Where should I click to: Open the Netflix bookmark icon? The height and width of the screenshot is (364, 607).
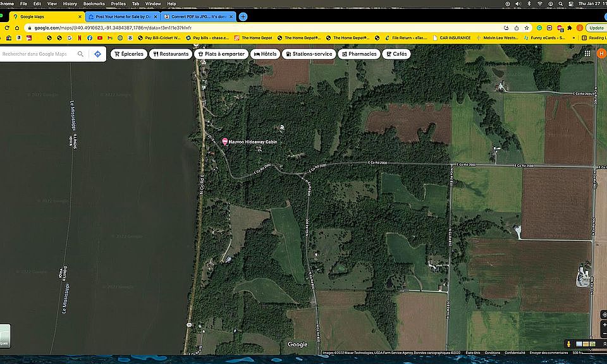click(x=80, y=38)
